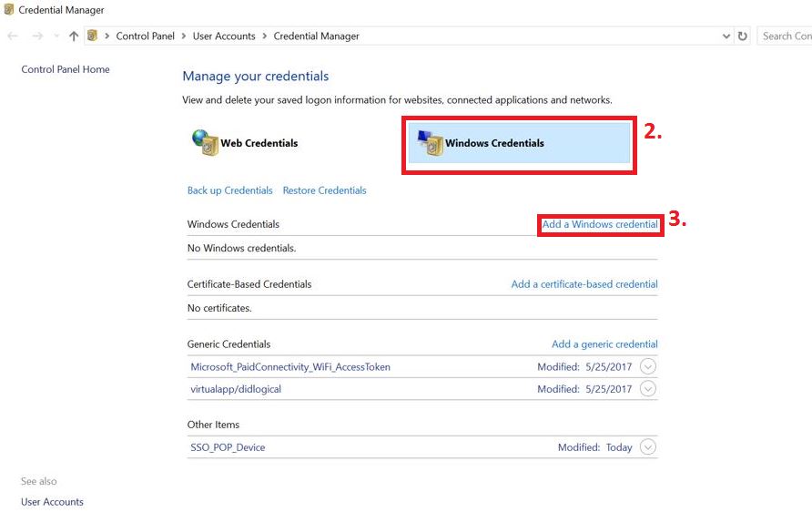Expand the SSO_POP_Device entry chevron

[648, 446]
